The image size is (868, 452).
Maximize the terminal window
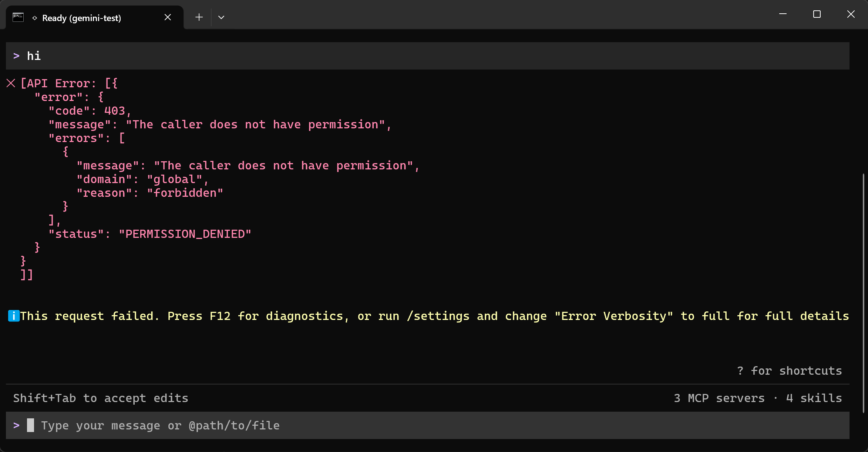click(x=817, y=14)
